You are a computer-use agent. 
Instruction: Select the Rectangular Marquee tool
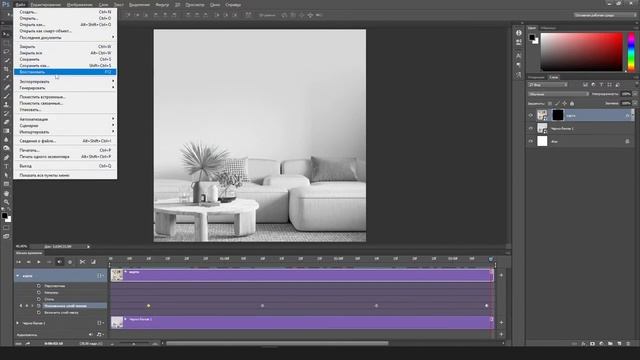coord(6,43)
